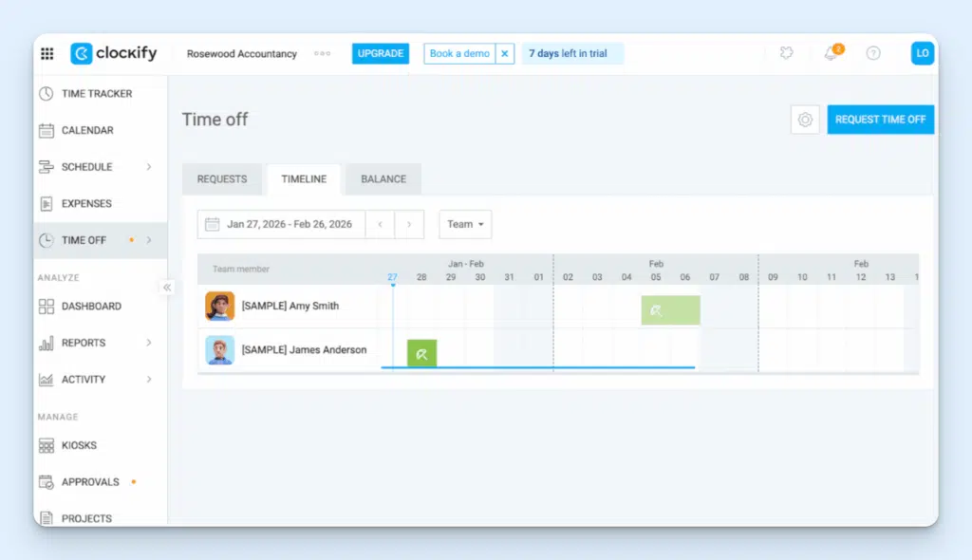Click Amy Smith's time off block
The height and width of the screenshot is (560, 972).
[670, 310]
